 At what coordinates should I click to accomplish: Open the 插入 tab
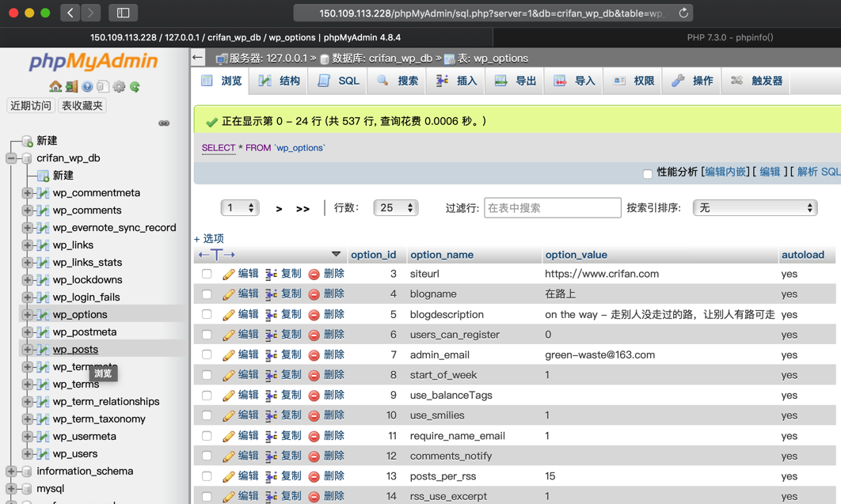(x=456, y=81)
